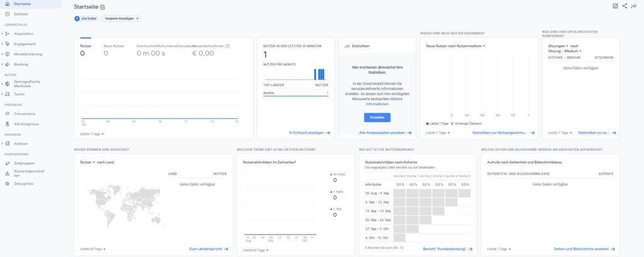Click the share report icon
The image size is (644, 257).
(x=625, y=6)
